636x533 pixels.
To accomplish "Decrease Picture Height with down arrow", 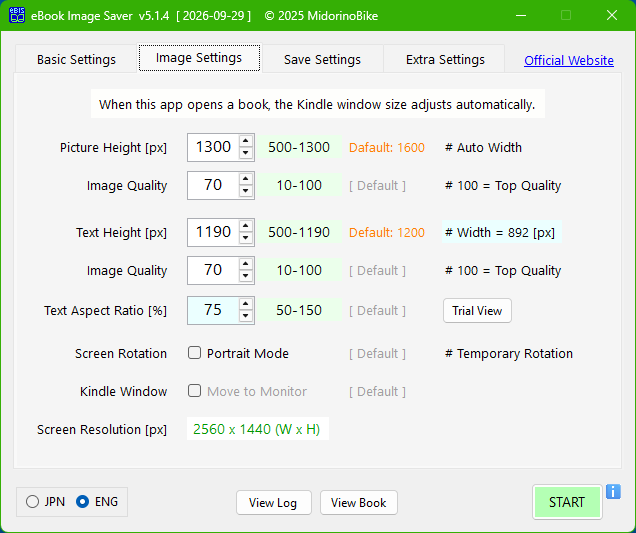I will click(246, 153).
